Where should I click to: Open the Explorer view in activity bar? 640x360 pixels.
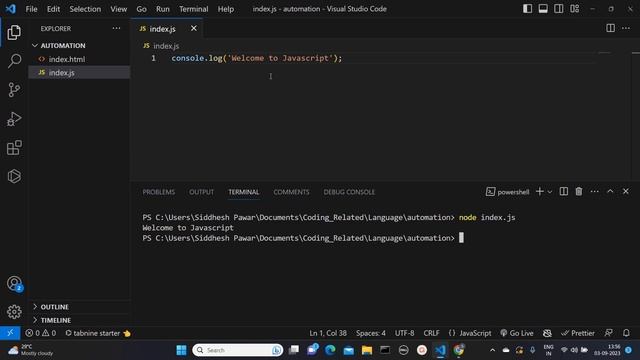14,32
